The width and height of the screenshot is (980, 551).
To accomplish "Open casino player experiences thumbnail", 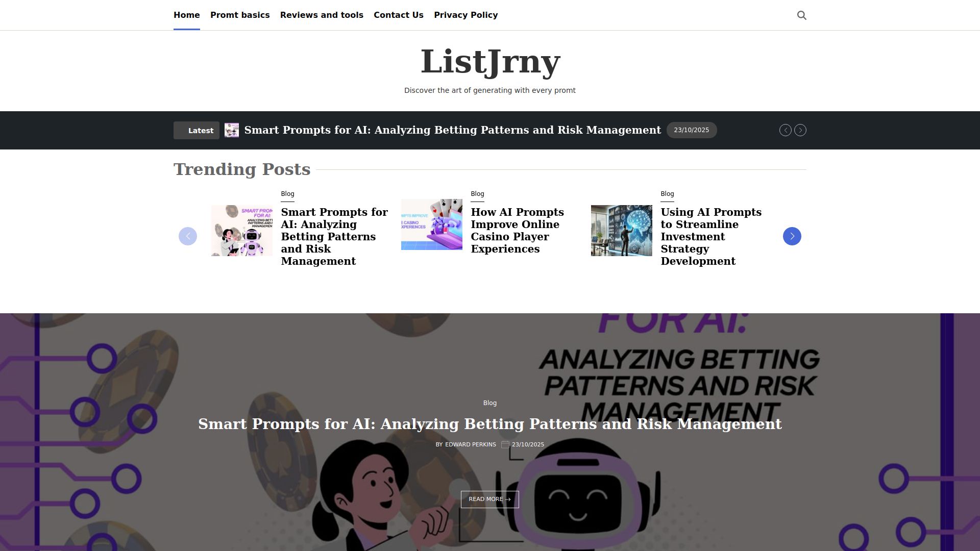I will 432,224.
